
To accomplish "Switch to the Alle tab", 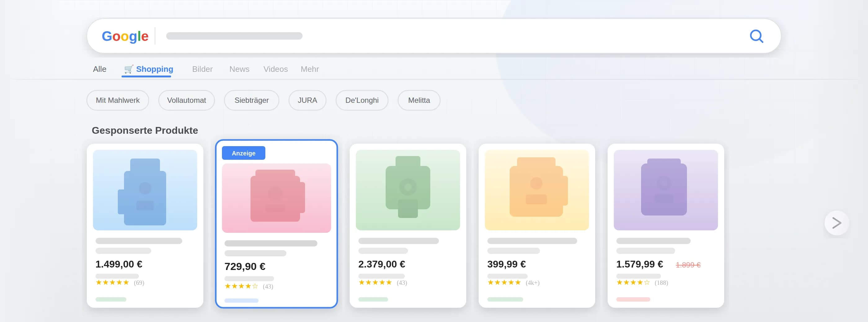I will point(100,69).
